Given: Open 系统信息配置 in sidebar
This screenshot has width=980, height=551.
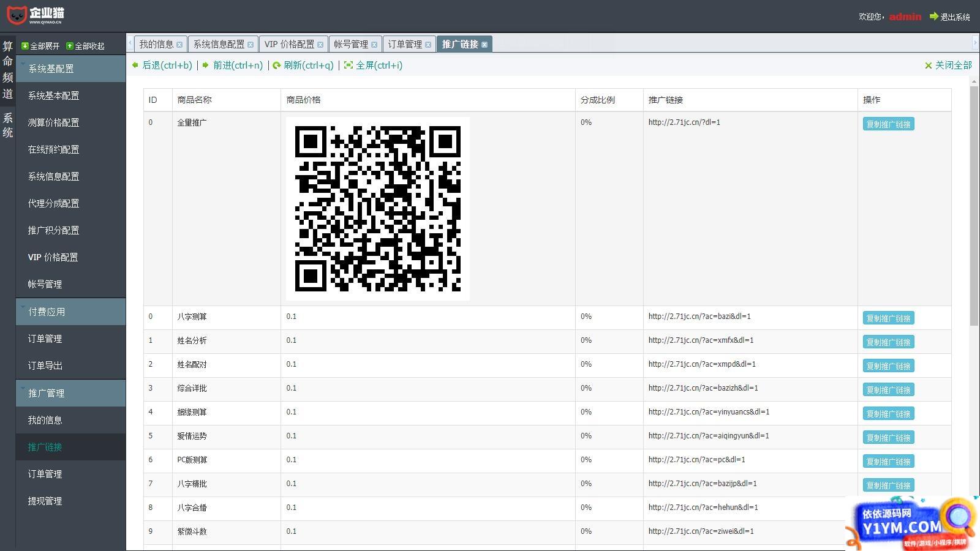Looking at the screenshot, I should 70,176.
